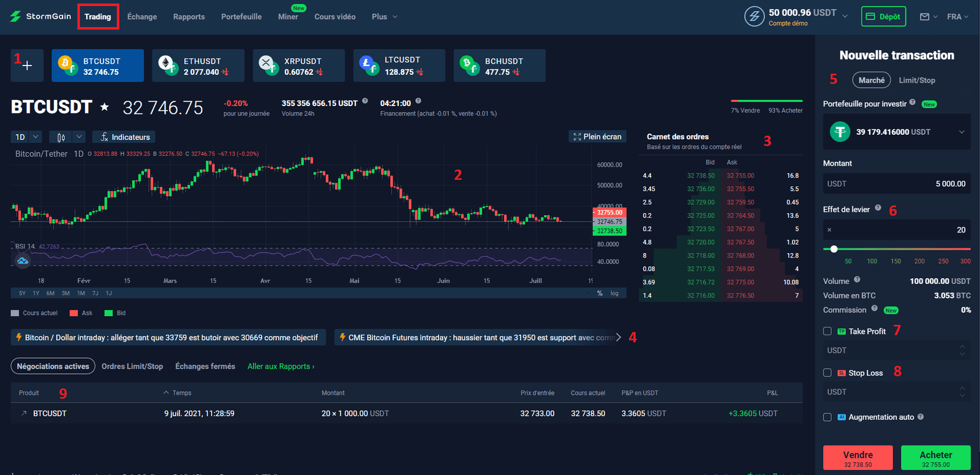980x475 pixels.
Task: Click the Portefeuille pour investir info icon
Action: coord(913,102)
